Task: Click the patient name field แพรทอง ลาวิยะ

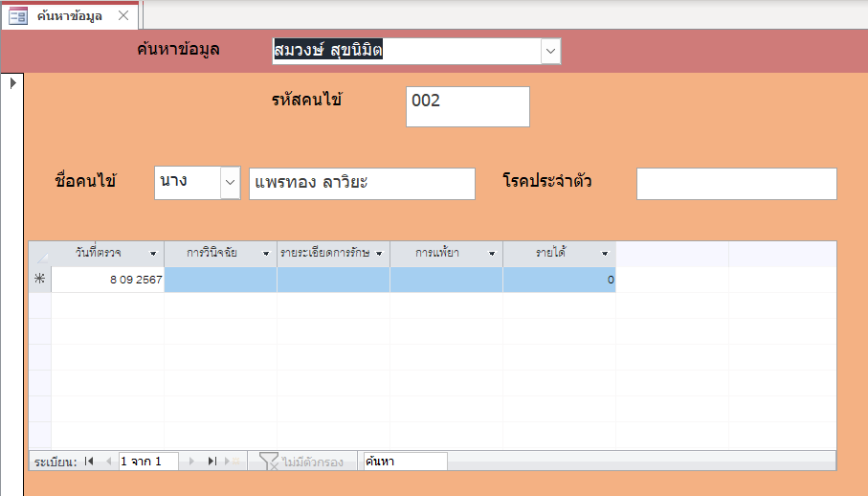Action: tap(362, 184)
